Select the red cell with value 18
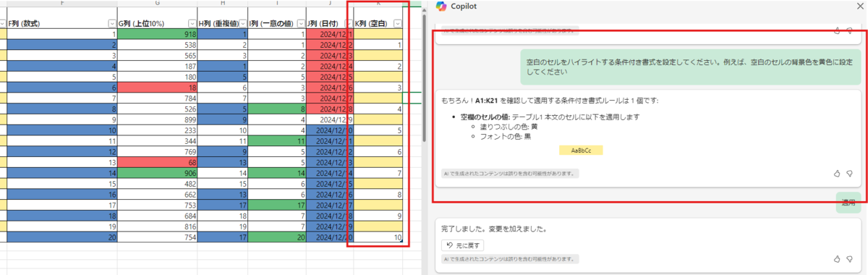Screen dimensions: 868x275 157,87
